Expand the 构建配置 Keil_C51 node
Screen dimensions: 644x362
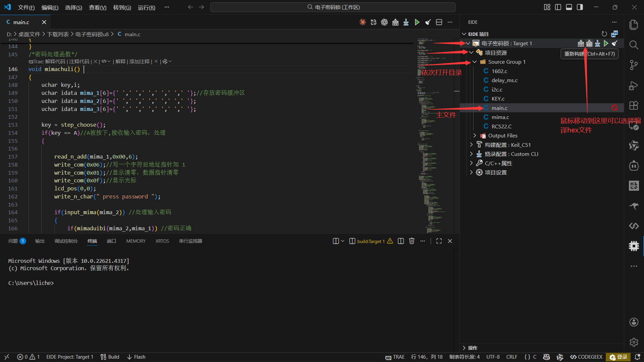pyautogui.click(x=471, y=145)
